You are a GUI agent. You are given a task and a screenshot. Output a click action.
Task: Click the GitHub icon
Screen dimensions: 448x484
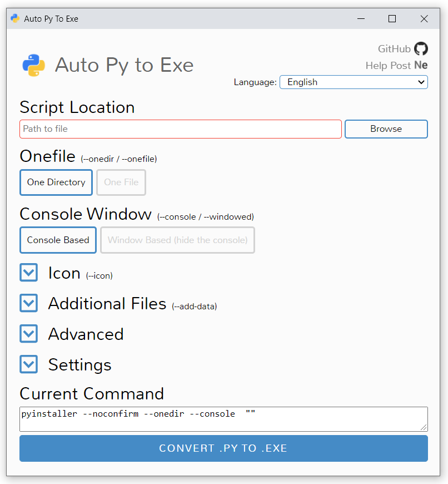pyautogui.click(x=421, y=48)
